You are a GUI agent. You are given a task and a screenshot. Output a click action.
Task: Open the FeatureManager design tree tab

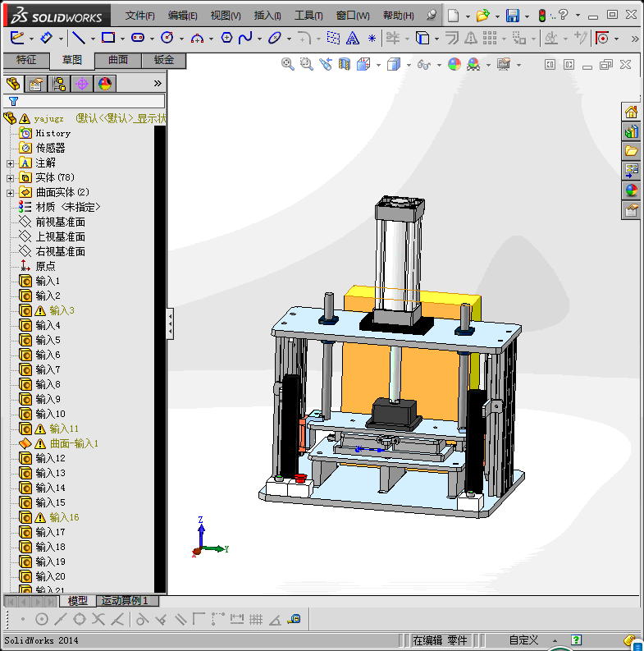point(13,84)
